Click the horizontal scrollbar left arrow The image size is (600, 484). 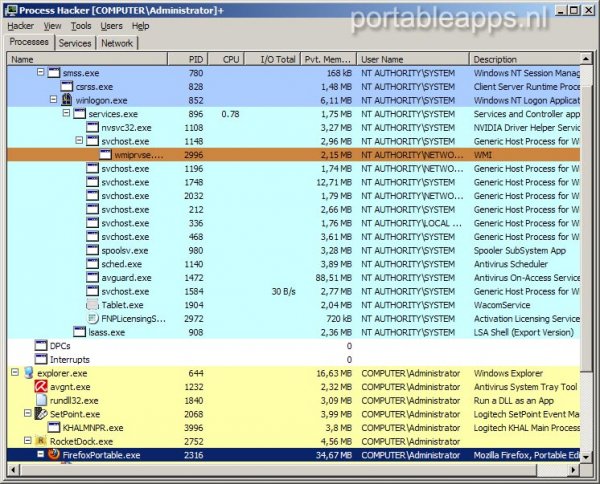tap(13, 469)
